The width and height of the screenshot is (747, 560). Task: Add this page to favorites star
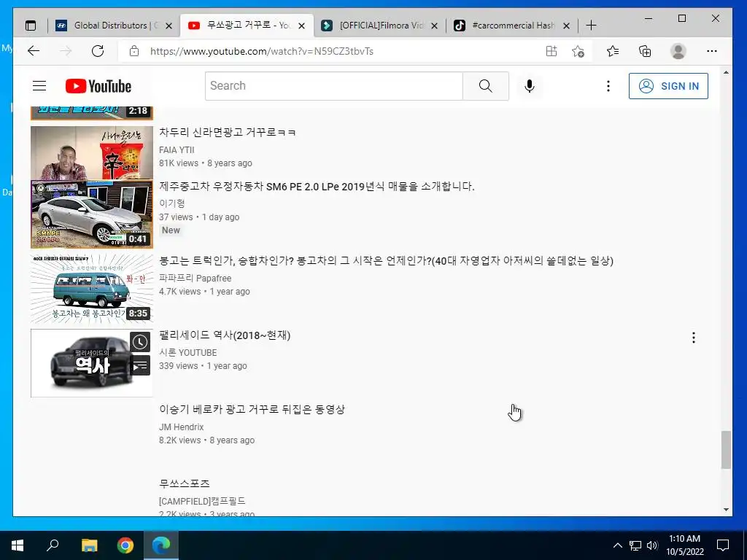click(578, 51)
